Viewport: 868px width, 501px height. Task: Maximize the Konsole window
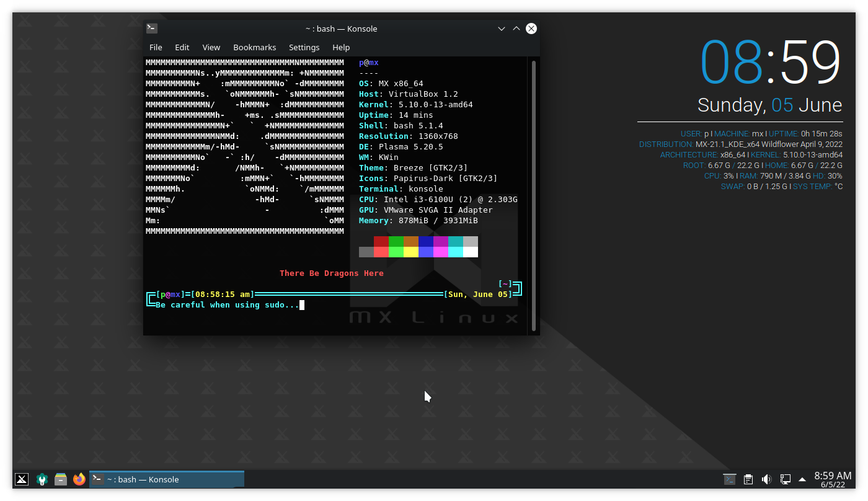[x=516, y=29]
